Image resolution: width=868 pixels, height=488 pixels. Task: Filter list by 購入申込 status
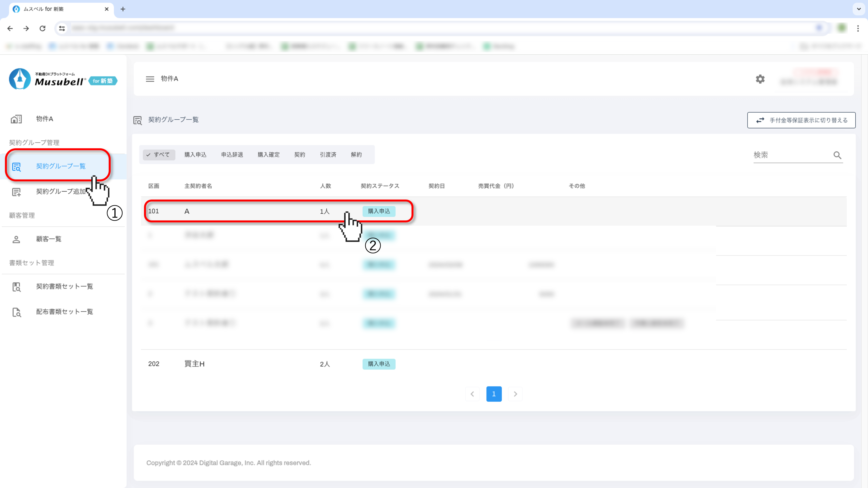[x=195, y=155]
